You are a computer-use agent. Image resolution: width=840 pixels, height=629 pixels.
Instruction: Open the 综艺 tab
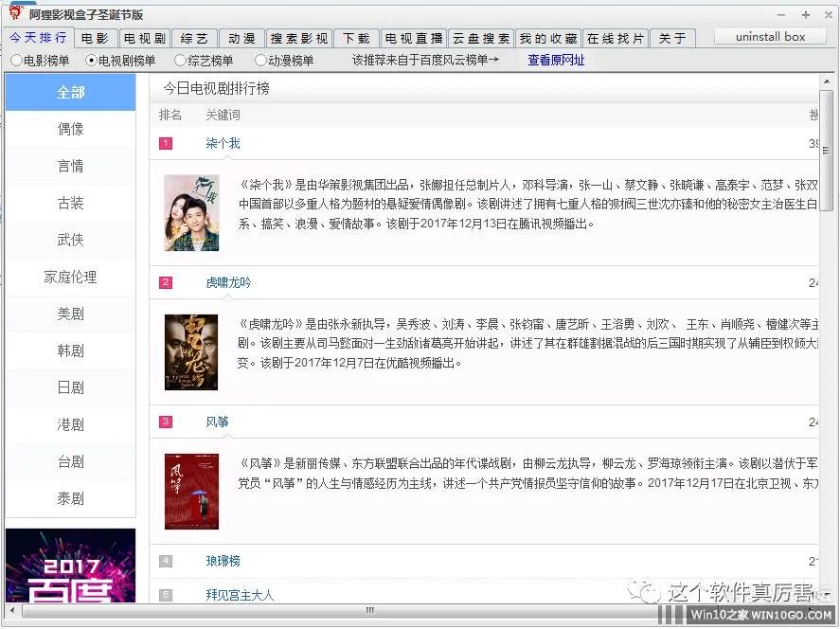click(x=194, y=39)
